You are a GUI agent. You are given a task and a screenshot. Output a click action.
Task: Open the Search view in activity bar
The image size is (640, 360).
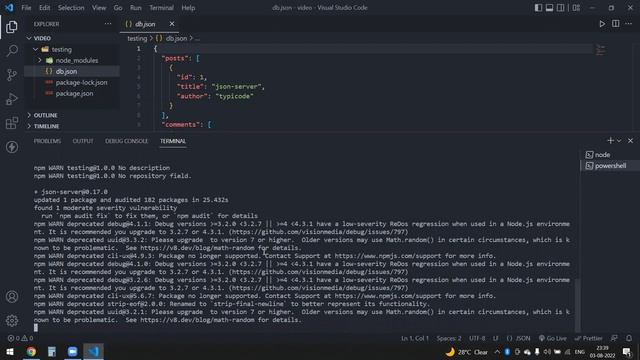[x=12, y=51]
